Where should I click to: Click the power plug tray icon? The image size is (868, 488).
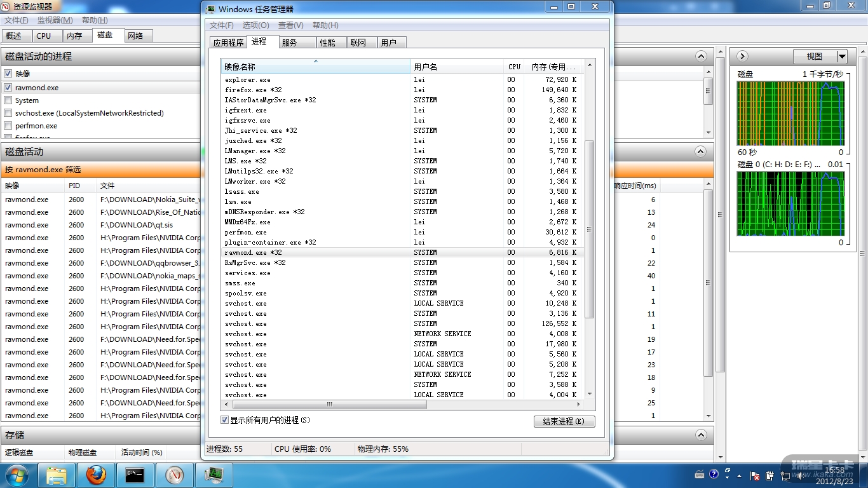point(770,476)
